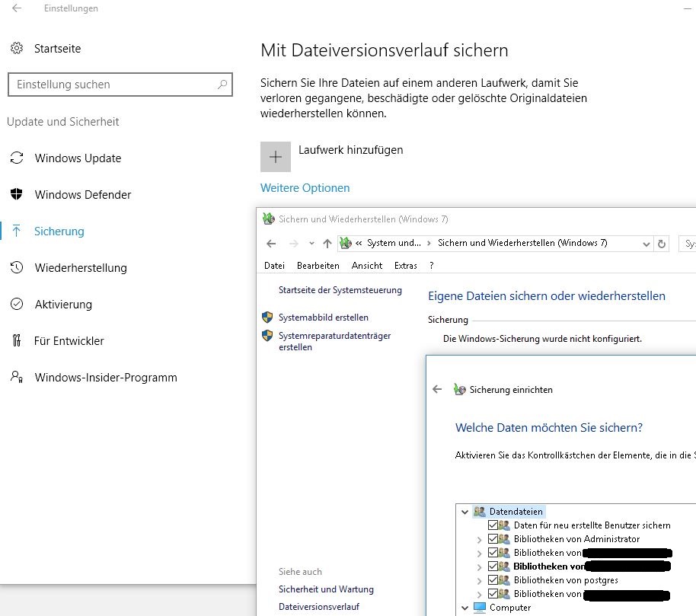Image resolution: width=696 pixels, height=616 pixels.
Task: Go back in Control Panel window
Action: [271, 243]
